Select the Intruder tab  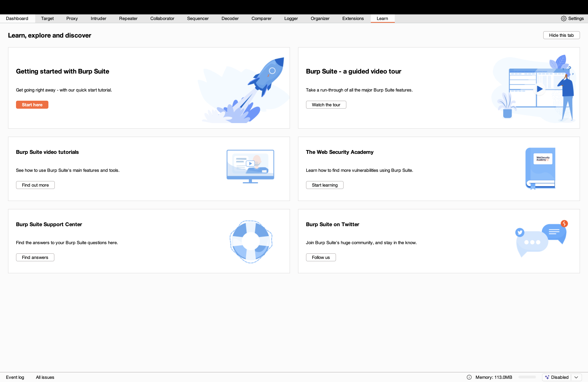(x=98, y=19)
